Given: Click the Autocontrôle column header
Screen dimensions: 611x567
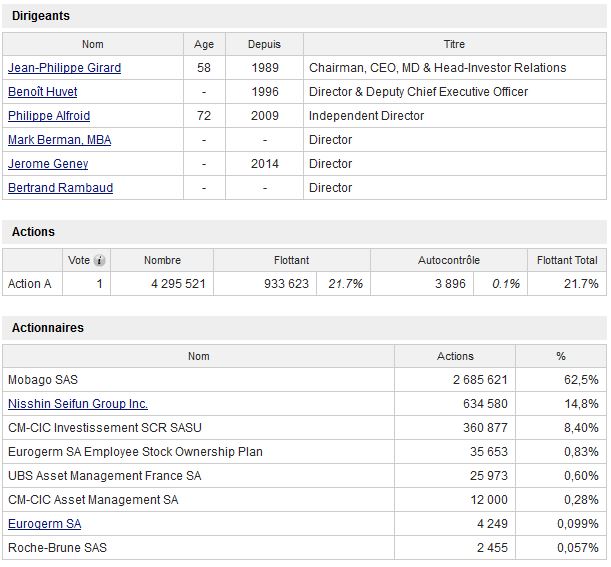Looking at the screenshot, I should [449, 260].
